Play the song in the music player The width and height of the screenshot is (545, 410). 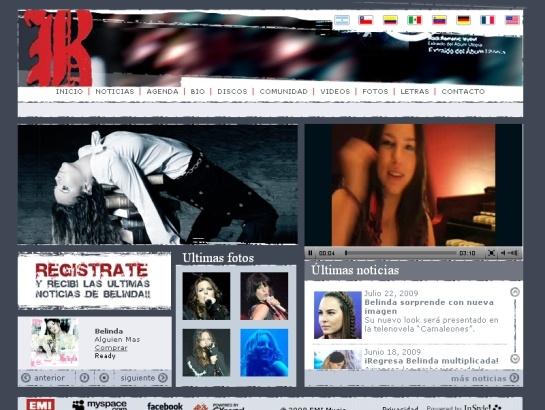84,378
